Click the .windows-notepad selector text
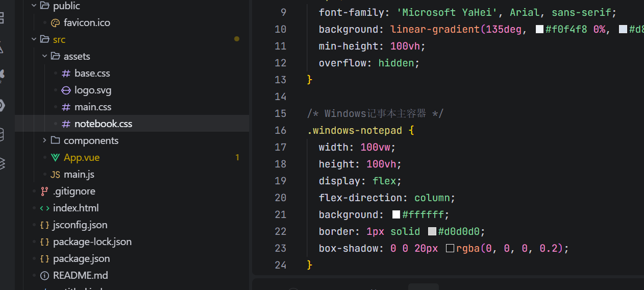644x290 pixels. click(355, 130)
